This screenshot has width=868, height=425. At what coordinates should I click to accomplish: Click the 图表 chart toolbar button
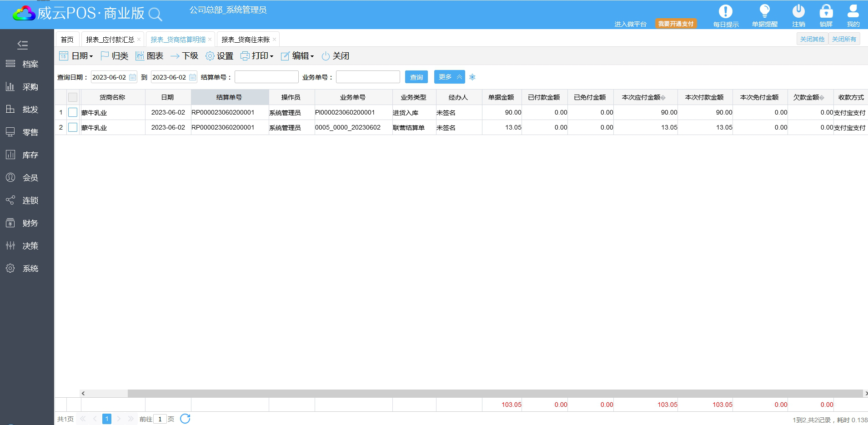149,56
